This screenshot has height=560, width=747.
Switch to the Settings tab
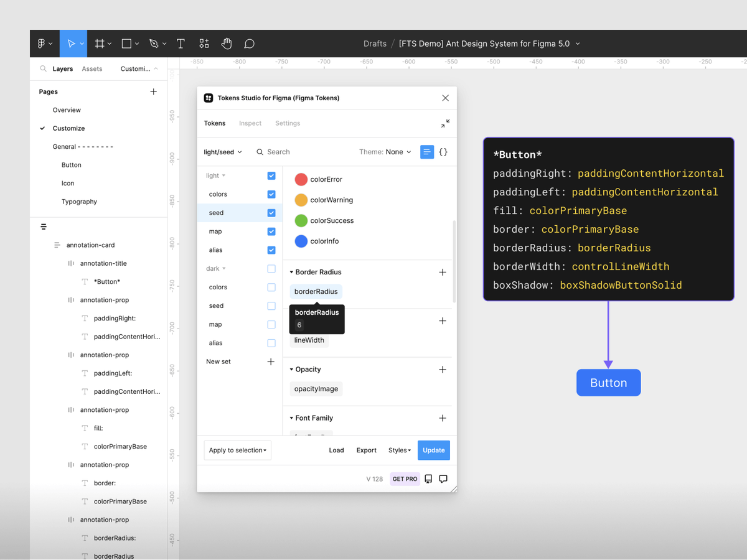pos(288,123)
